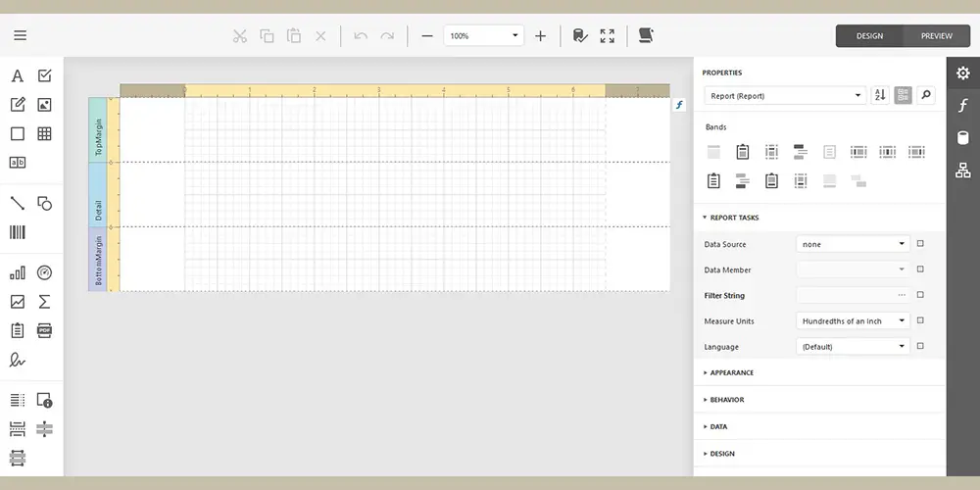Open the Language dropdown
The height and width of the screenshot is (490, 980).
854,346
